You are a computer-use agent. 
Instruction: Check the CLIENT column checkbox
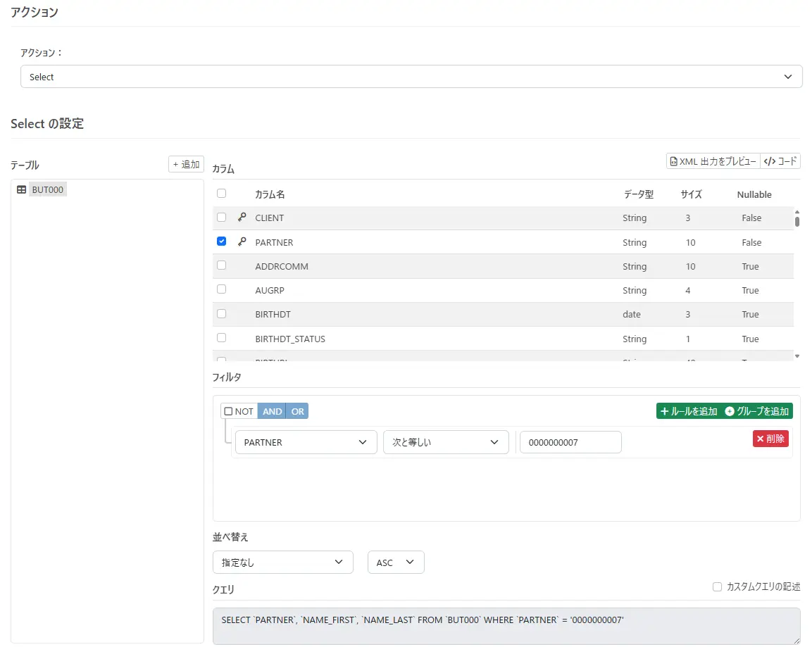pyautogui.click(x=222, y=218)
